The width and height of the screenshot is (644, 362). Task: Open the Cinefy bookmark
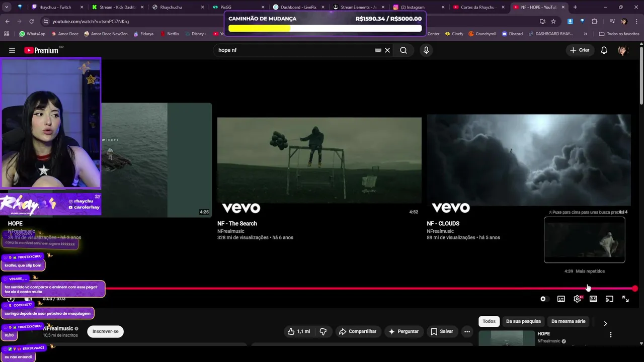[454, 34]
